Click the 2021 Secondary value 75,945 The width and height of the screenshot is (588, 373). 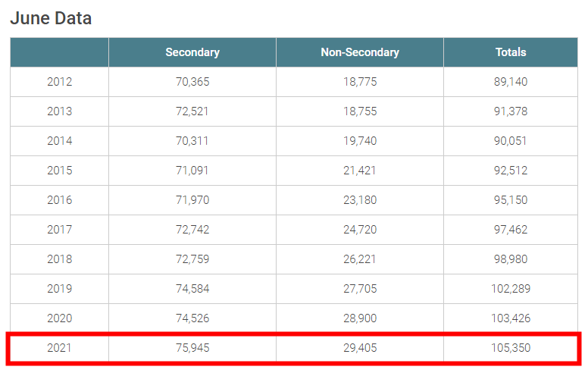point(192,348)
